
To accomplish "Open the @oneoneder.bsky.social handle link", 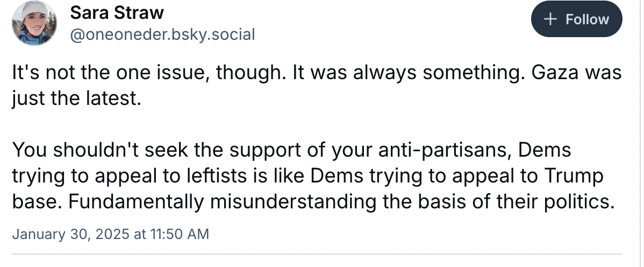I will pos(162,34).
